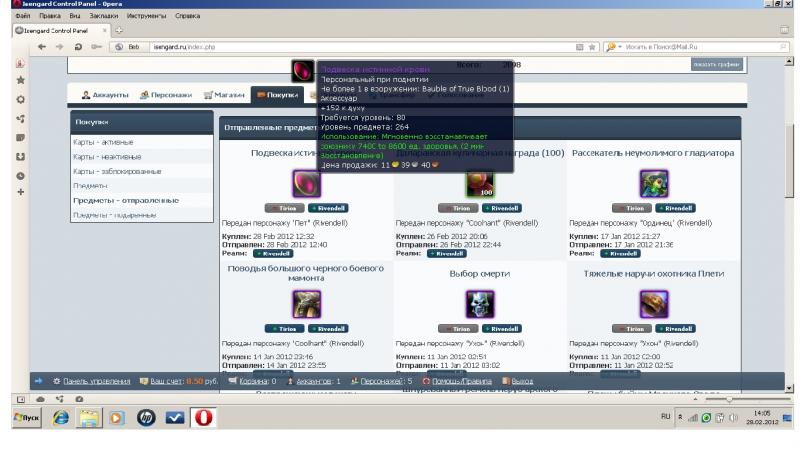Open the Справка menu
This screenshot has width=800, height=450.
coord(187,16)
